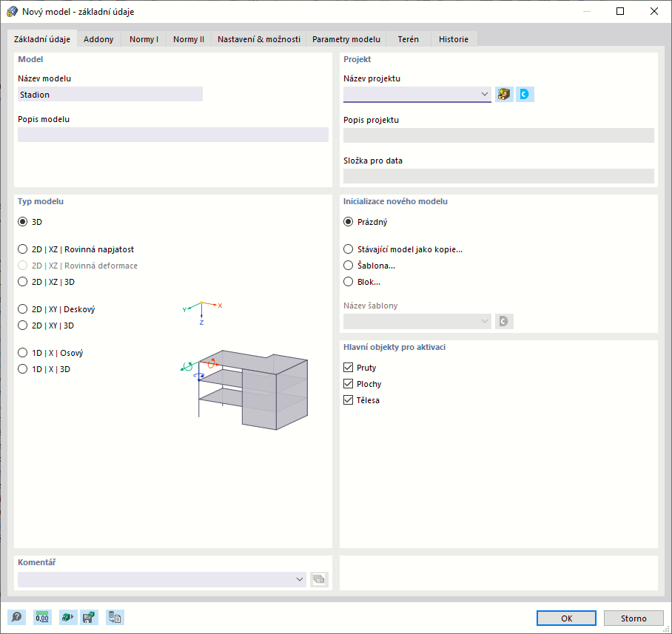672x634 pixels.
Task: Click the green arrow icon in bottom toolbar
Action: click(x=67, y=617)
